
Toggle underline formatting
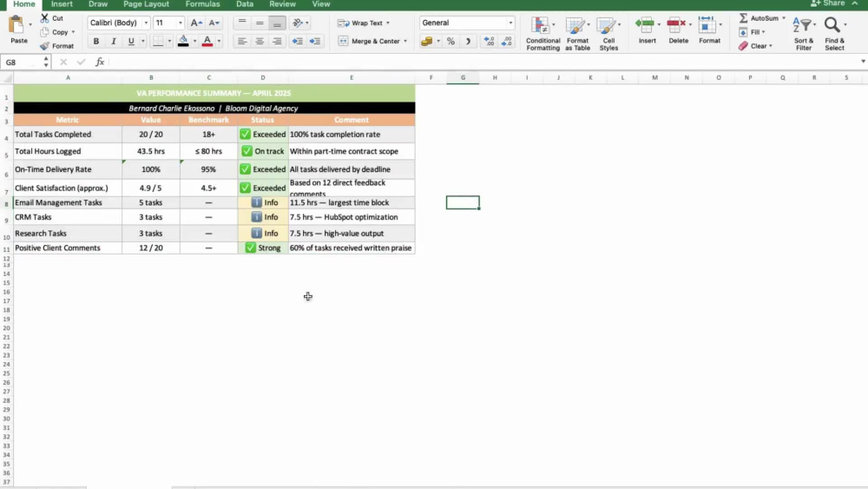(x=131, y=41)
